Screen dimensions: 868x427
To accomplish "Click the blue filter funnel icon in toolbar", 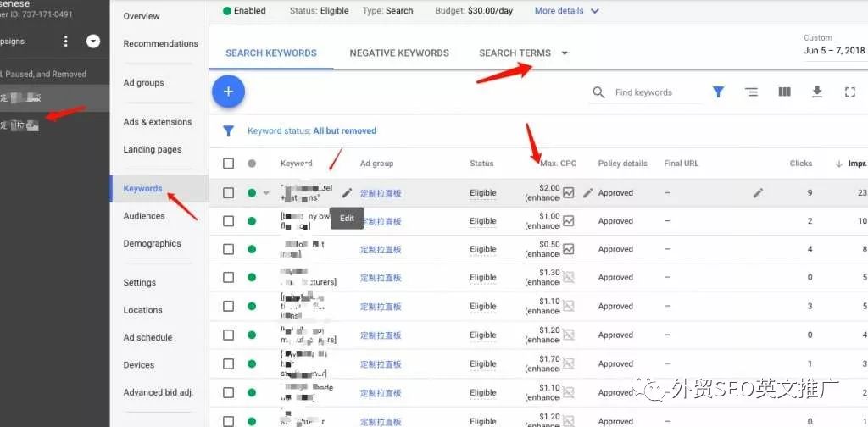I will tap(718, 92).
